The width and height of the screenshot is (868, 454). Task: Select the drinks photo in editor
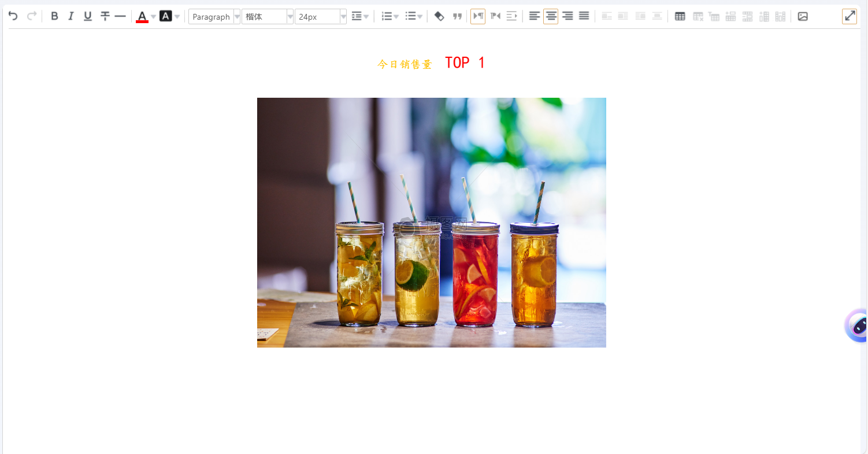[x=432, y=223]
